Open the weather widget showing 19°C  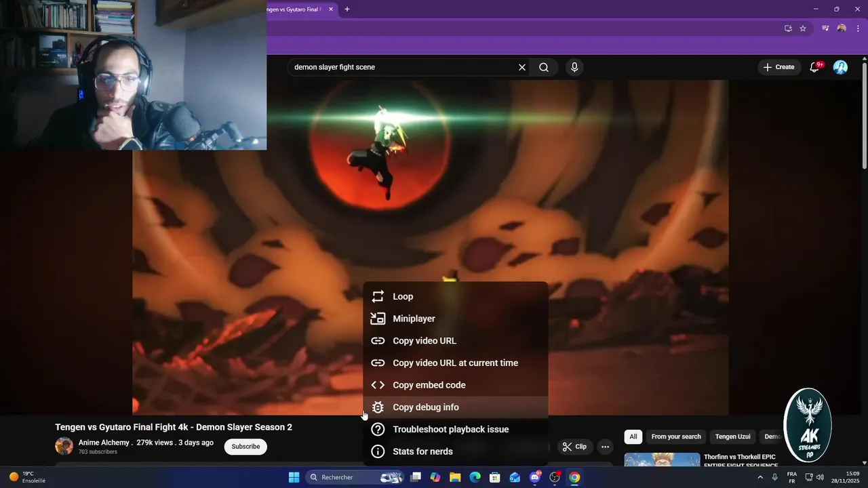tap(27, 477)
